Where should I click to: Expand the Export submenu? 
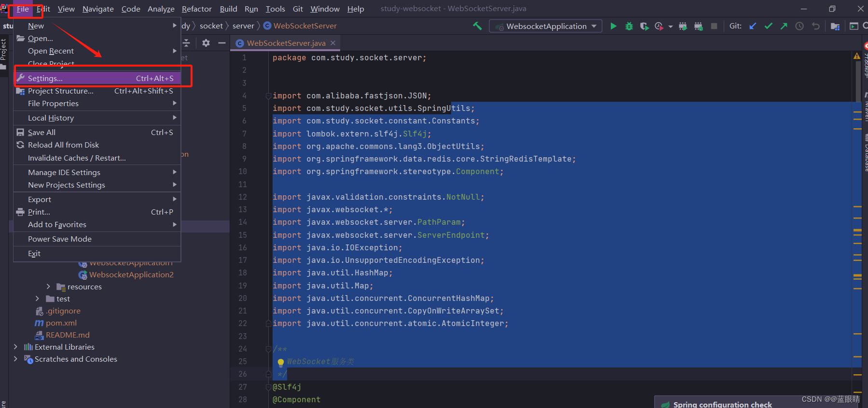click(97, 199)
